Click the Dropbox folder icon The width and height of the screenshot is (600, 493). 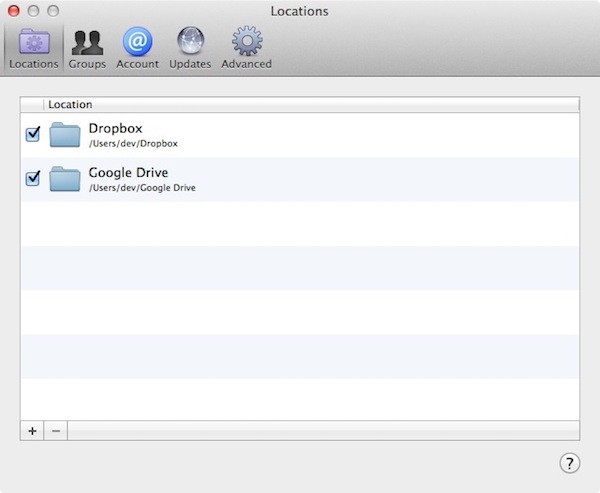[x=65, y=135]
